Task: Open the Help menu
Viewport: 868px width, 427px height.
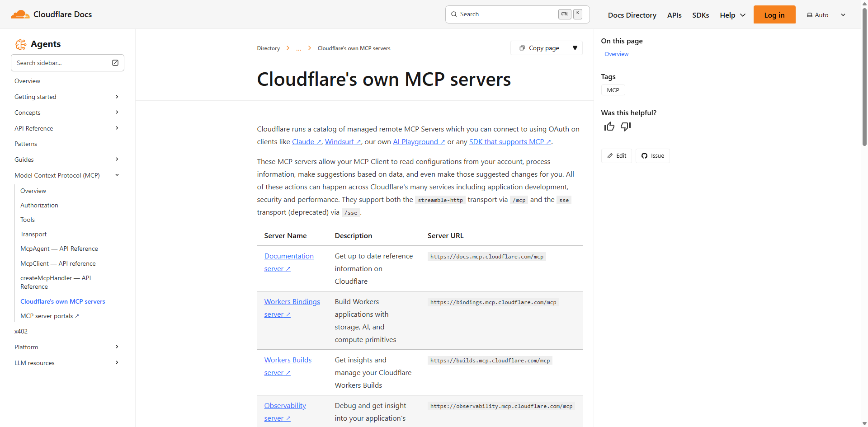Action: (732, 14)
